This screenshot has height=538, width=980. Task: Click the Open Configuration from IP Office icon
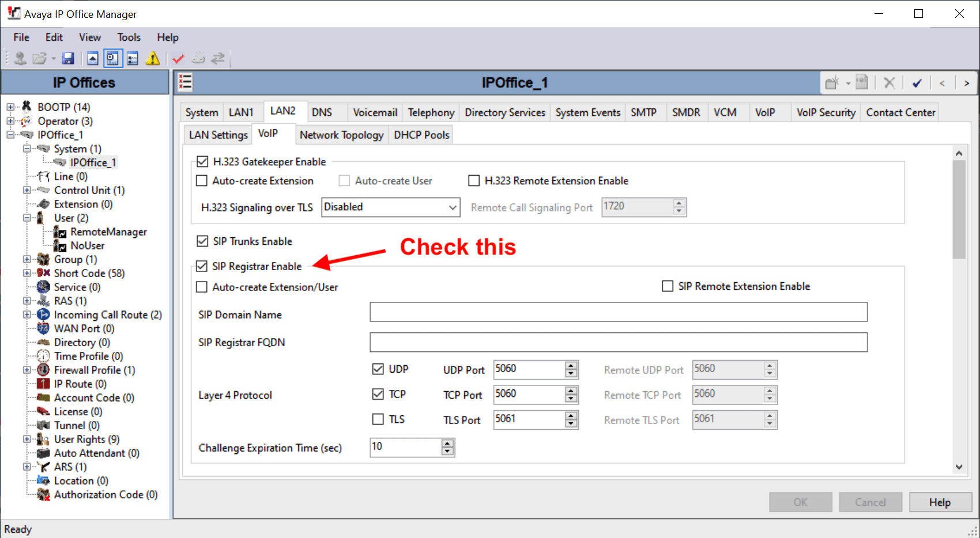point(20,58)
